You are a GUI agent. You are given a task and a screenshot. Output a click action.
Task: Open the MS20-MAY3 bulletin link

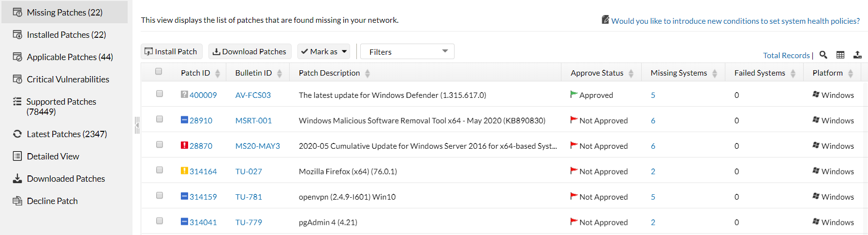click(257, 146)
